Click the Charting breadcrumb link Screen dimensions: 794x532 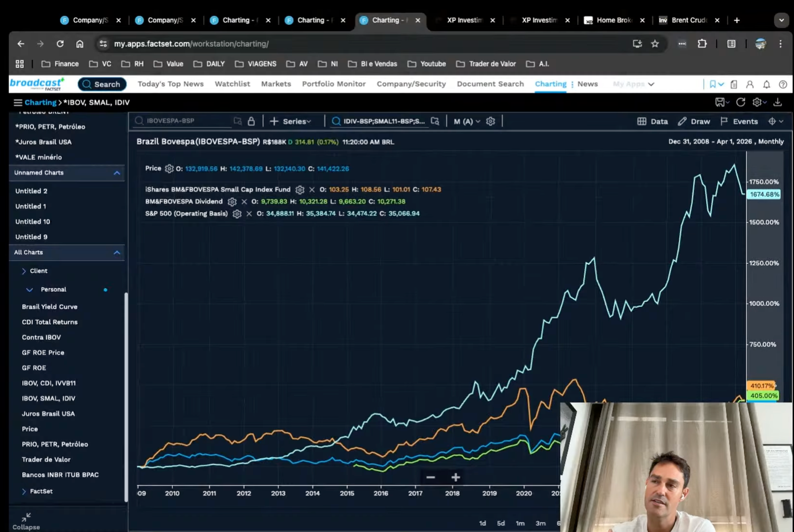pos(40,102)
